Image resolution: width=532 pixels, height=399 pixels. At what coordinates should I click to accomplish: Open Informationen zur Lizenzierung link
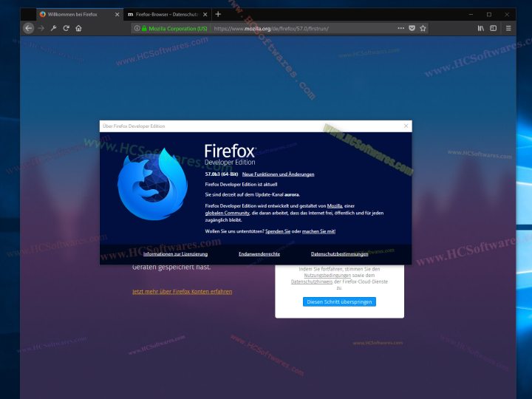coord(175,253)
